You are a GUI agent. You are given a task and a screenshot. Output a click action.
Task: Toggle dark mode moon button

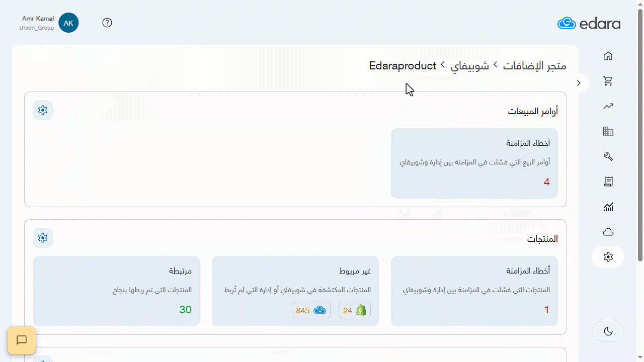pos(608,331)
